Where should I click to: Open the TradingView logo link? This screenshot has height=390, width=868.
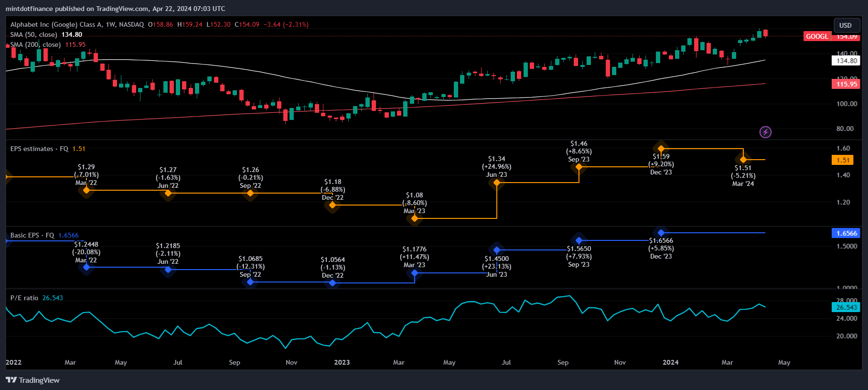coord(32,380)
